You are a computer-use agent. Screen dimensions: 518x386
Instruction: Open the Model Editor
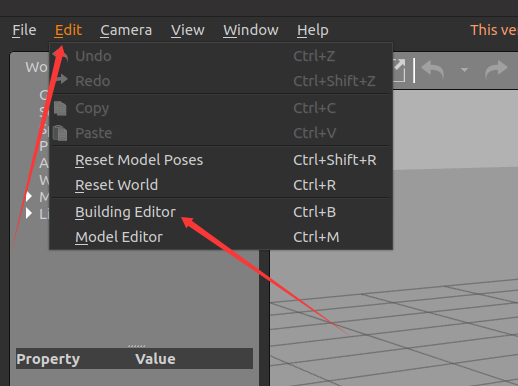point(119,237)
